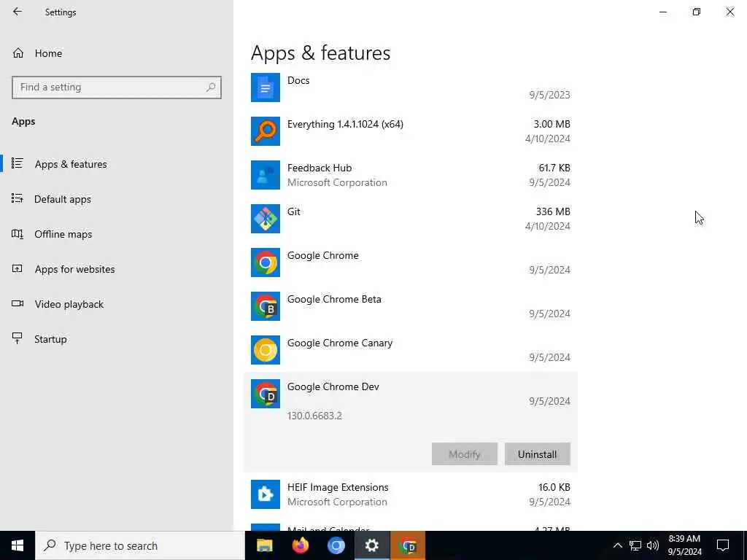Select the Google Chrome entry name

pyautogui.click(x=323, y=256)
